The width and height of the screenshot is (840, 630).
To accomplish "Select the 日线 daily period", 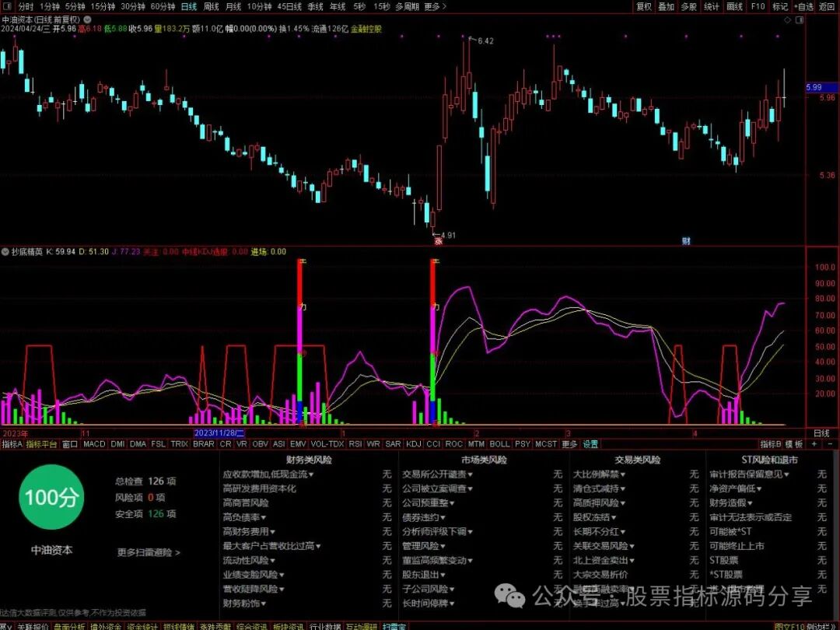I will pyautogui.click(x=188, y=6).
